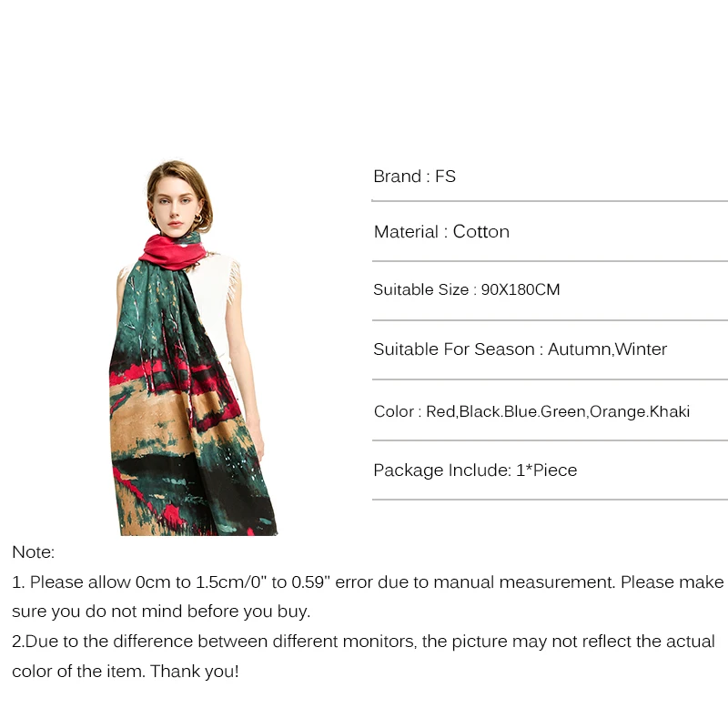Click the divider below Package Include
This screenshot has width=728, height=728.
pyautogui.click(x=550, y=500)
